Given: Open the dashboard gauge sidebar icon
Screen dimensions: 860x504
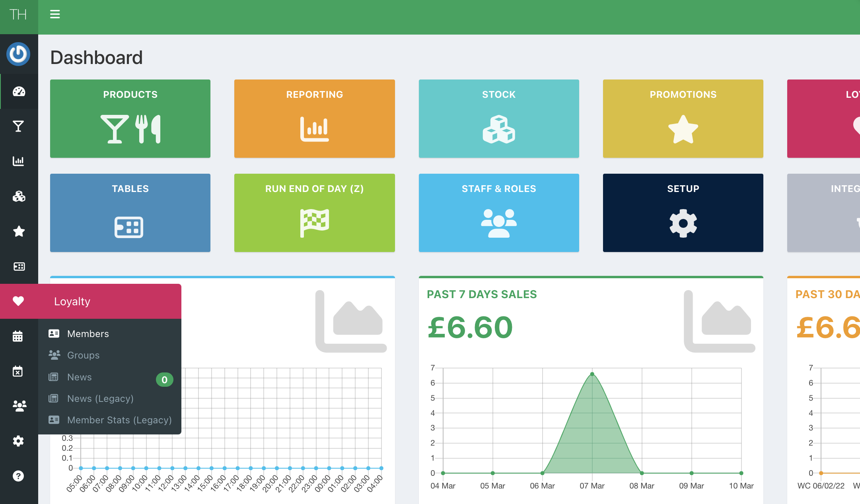Looking at the screenshot, I should [19, 91].
